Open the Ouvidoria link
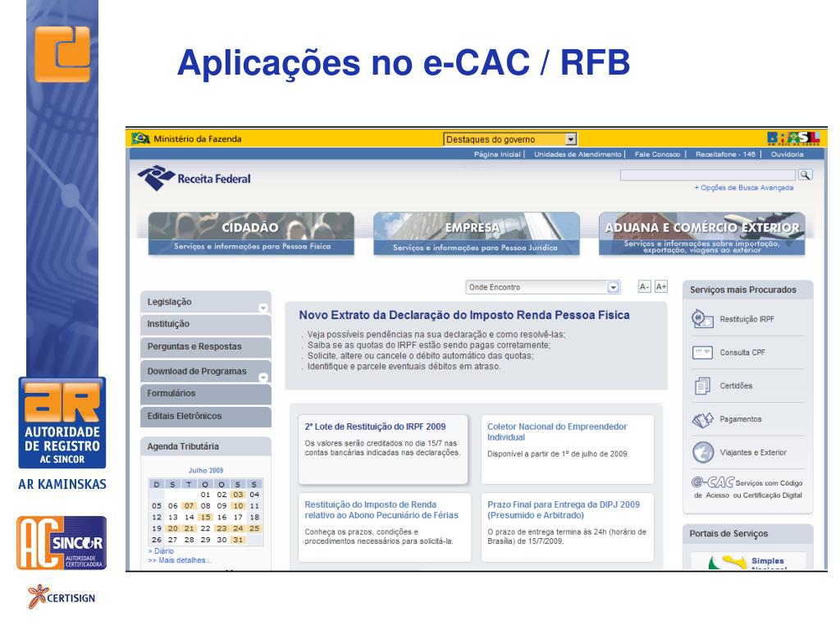 click(x=787, y=154)
